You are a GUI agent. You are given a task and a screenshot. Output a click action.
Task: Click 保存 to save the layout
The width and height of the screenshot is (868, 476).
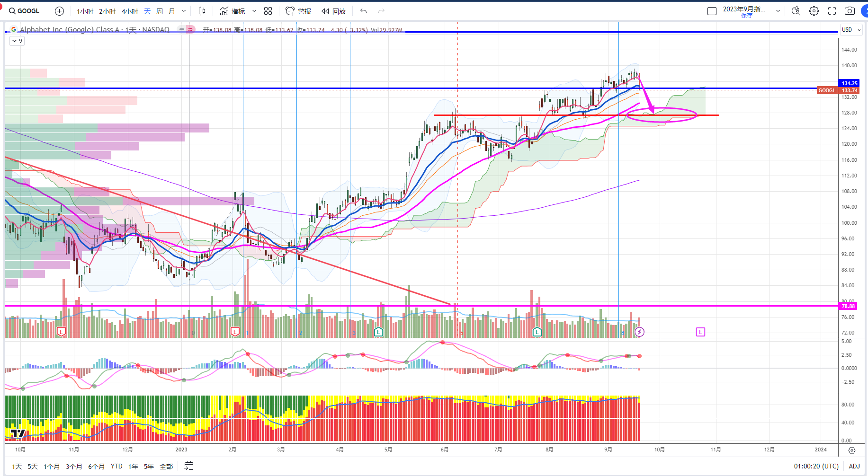[x=747, y=16]
